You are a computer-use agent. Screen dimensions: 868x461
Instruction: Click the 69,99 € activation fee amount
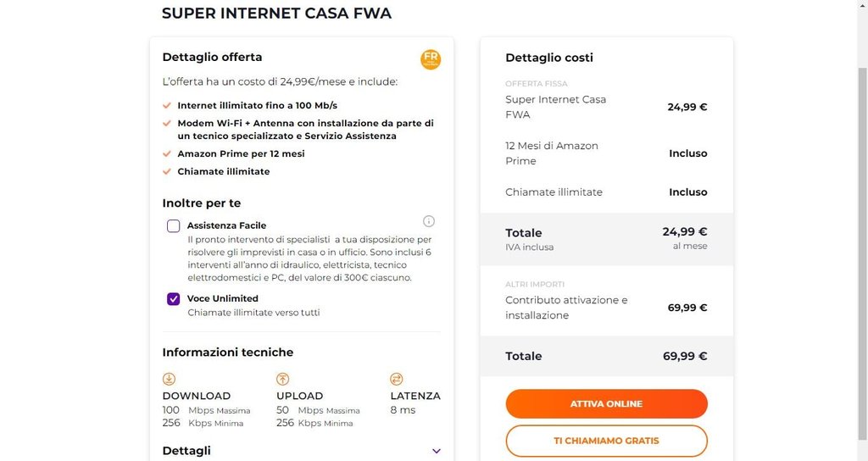coord(687,308)
